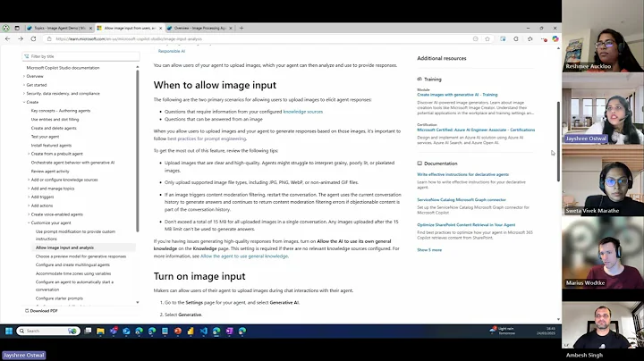Open Edge settings and more menu
This screenshot has height=361, width=644.
point(544,39)
